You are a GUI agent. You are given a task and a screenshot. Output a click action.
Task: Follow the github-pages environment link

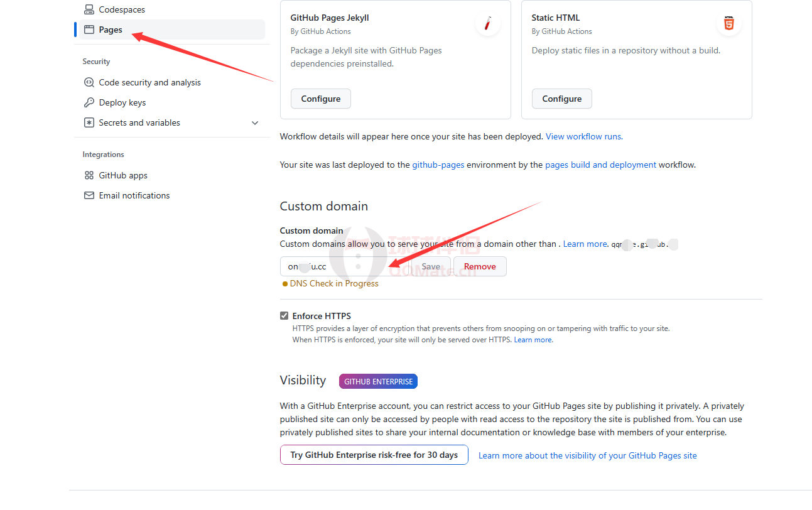coord(438,165)
